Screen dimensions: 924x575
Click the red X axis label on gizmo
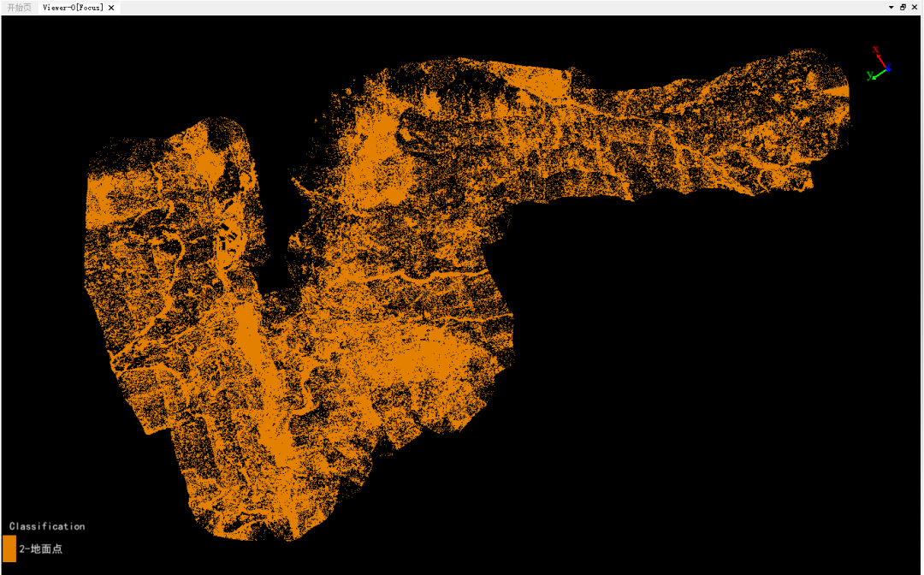[876, 50]
